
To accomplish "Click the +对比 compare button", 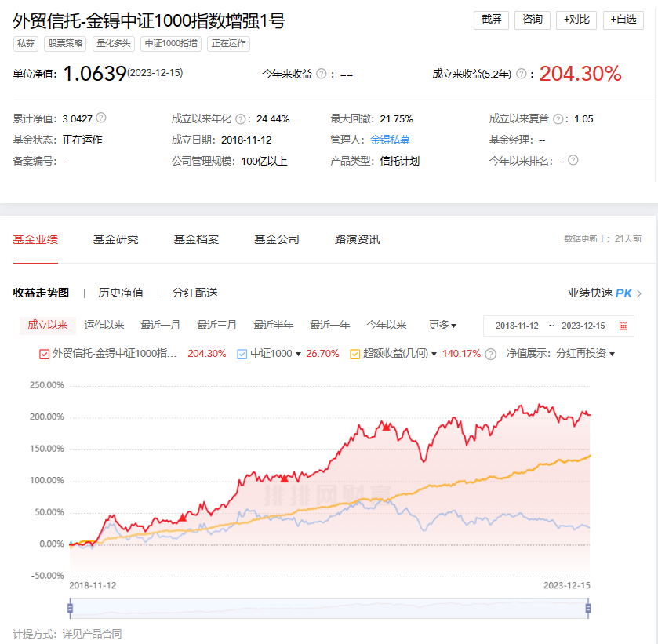I will point(576,20).
